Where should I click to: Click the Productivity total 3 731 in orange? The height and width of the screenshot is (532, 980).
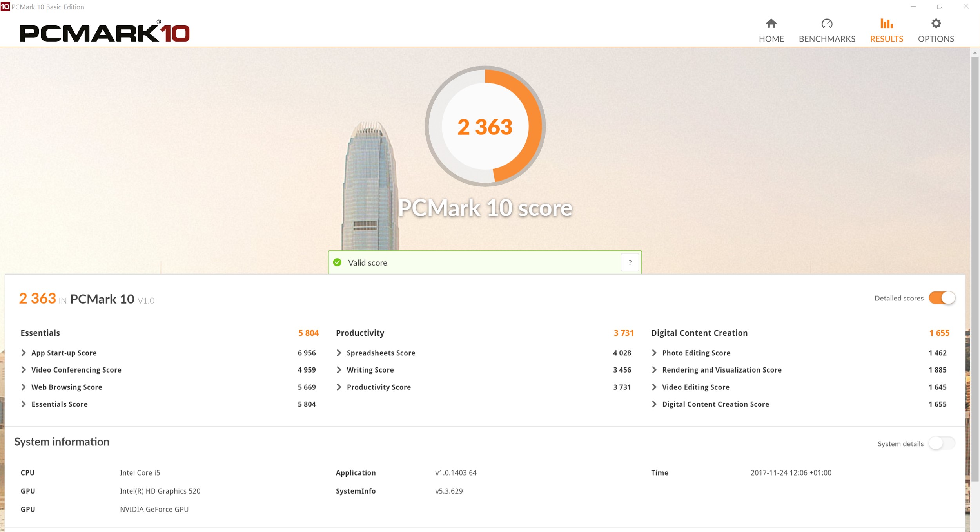pyautogui.click(x=624, y=333)
